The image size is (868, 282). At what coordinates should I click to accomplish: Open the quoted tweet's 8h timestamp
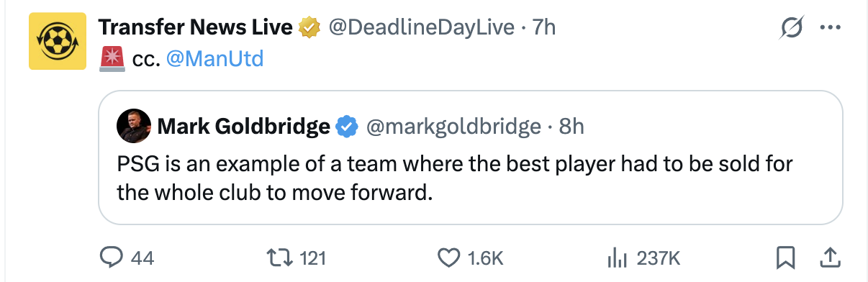pos(571,127)
